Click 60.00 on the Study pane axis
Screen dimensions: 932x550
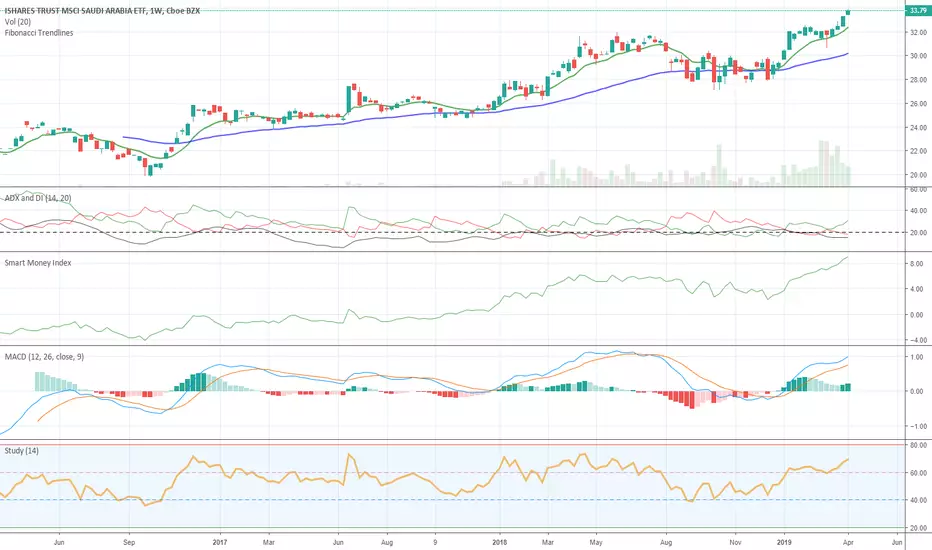pos(918,473)
